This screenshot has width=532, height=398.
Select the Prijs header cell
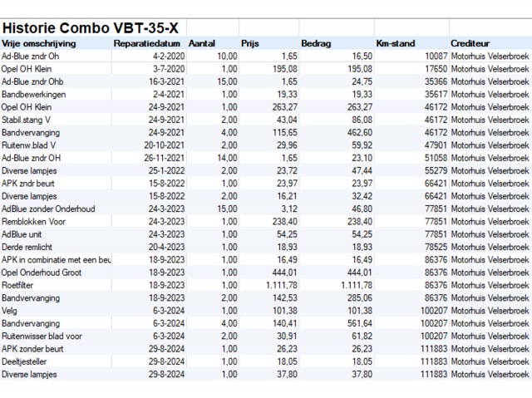click(x=250, y=42)
